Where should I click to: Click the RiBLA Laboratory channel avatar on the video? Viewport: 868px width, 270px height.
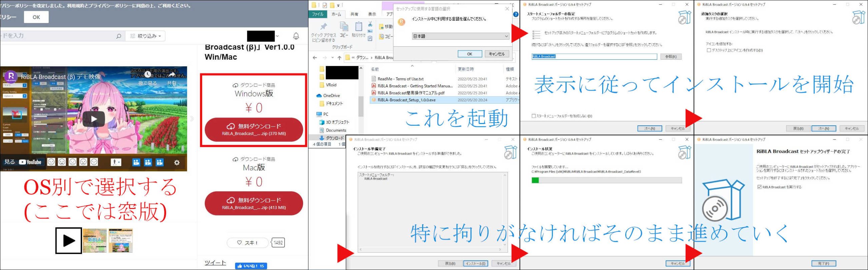coord(11,77)
